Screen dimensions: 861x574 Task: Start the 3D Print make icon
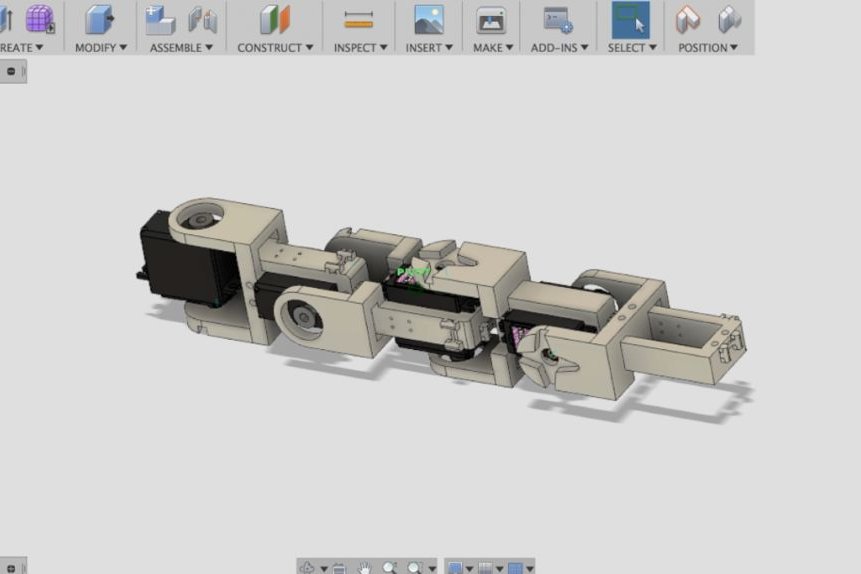(x=491, y=20)
